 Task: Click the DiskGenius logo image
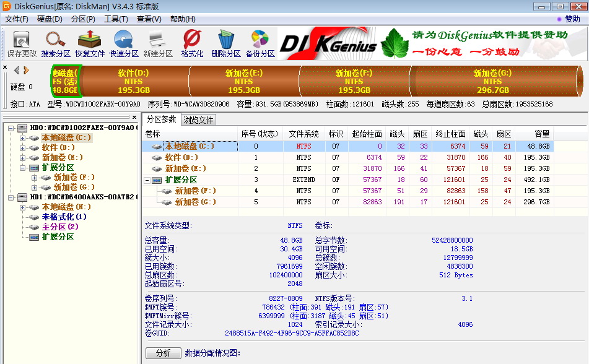pos(328,43)
